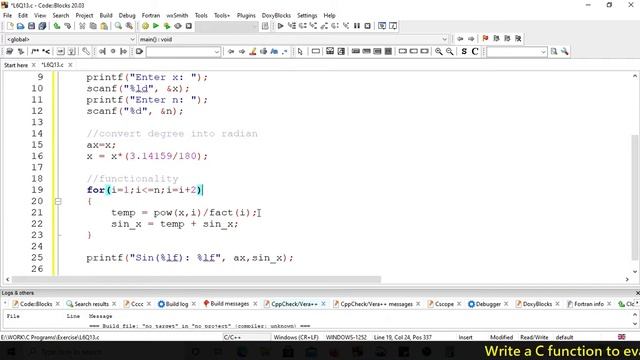The width and height of the screenshot is (640, 360).
Task: Build and run the program
Action: click(x=167, y=26)
